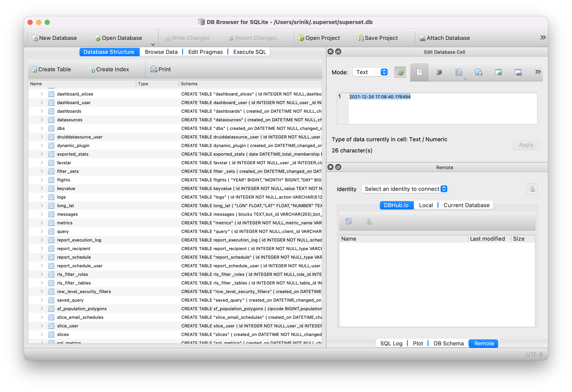Undock the Edit Database Cell panel
The image size is (572, 392).
click(x=338, y=52)
